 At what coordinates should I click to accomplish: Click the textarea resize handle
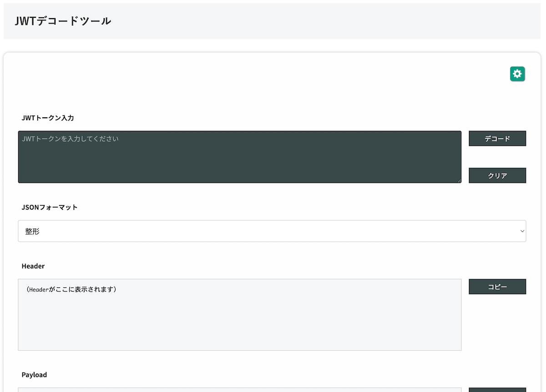click(x=459, y=181)
